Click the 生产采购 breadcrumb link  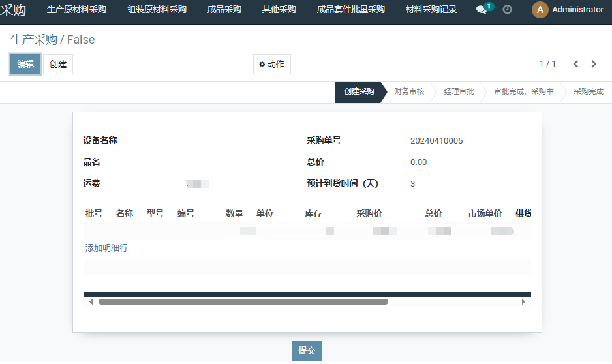click(x=33, y=40)
